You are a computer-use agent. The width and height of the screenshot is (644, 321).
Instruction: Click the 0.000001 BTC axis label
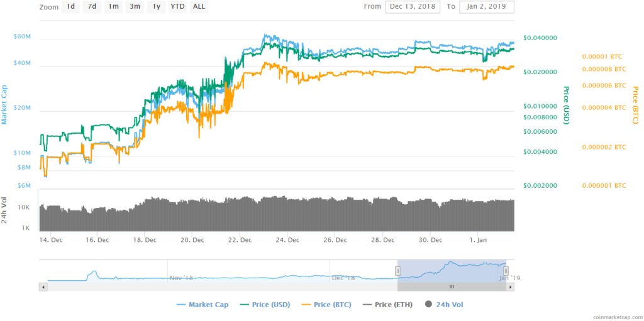(604, 185)
